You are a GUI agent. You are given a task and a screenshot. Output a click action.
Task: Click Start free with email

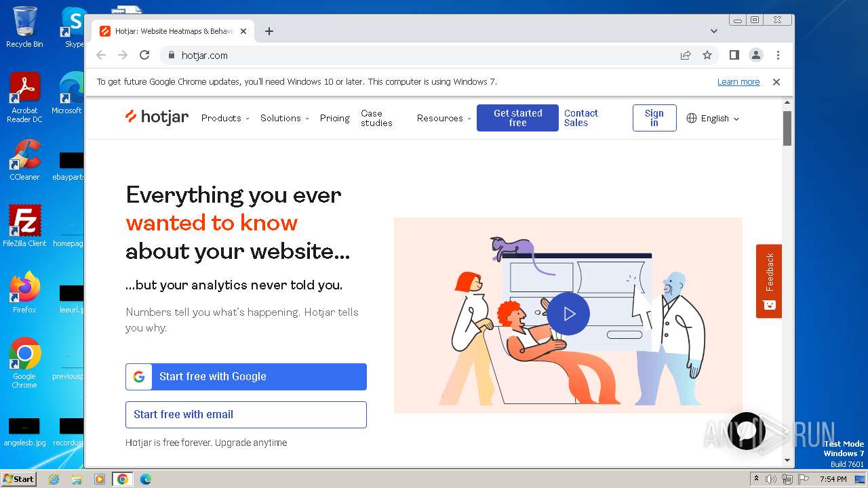coord(246,415)
